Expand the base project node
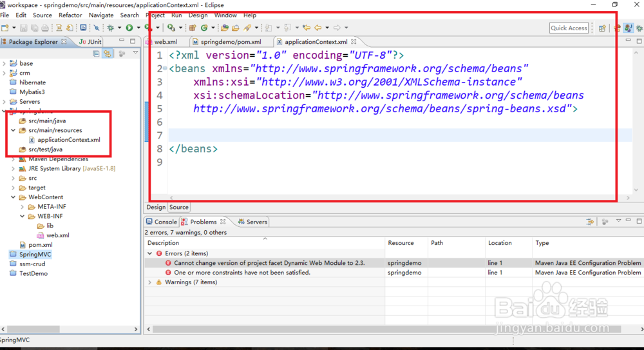 4,63
